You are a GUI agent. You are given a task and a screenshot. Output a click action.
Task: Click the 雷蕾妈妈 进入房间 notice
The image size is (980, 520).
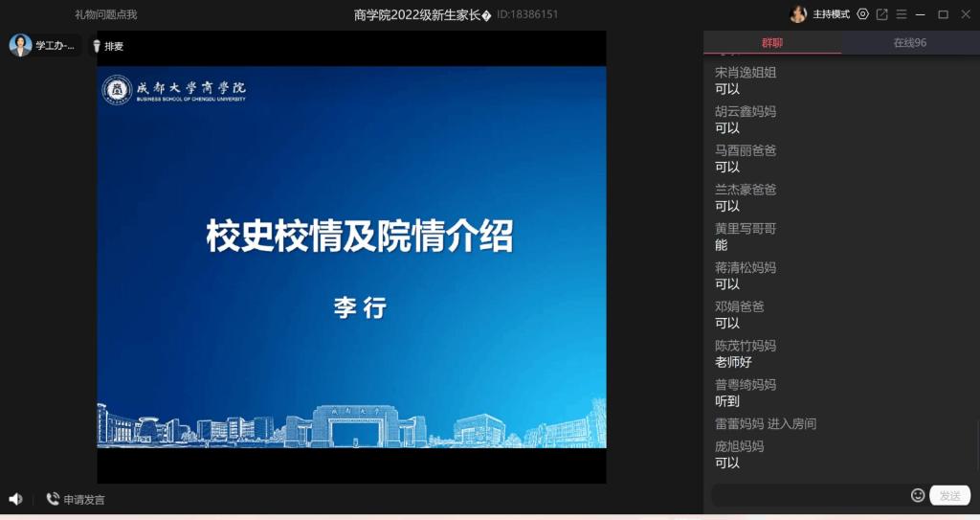[x=766, y=423]
